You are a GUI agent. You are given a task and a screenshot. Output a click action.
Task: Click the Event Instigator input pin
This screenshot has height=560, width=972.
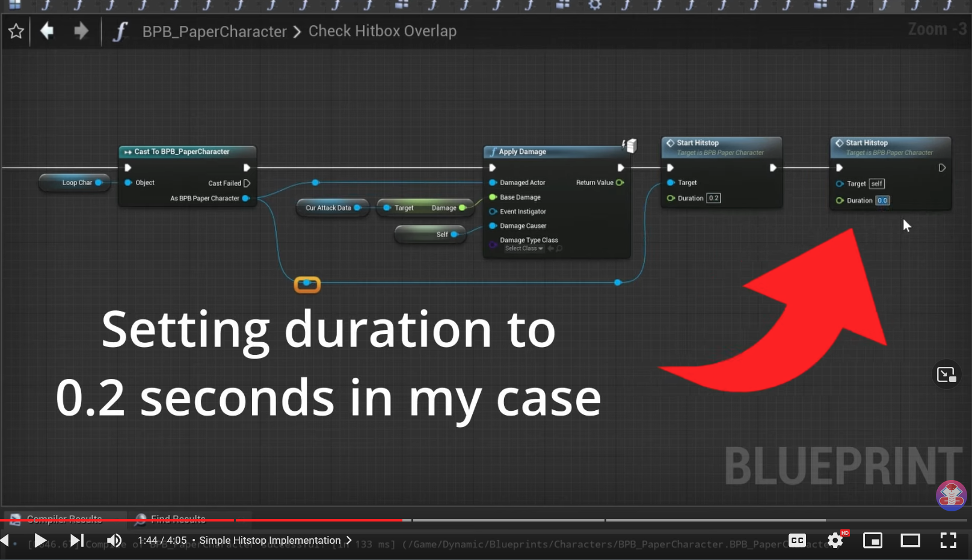click(x=493, y=212)
